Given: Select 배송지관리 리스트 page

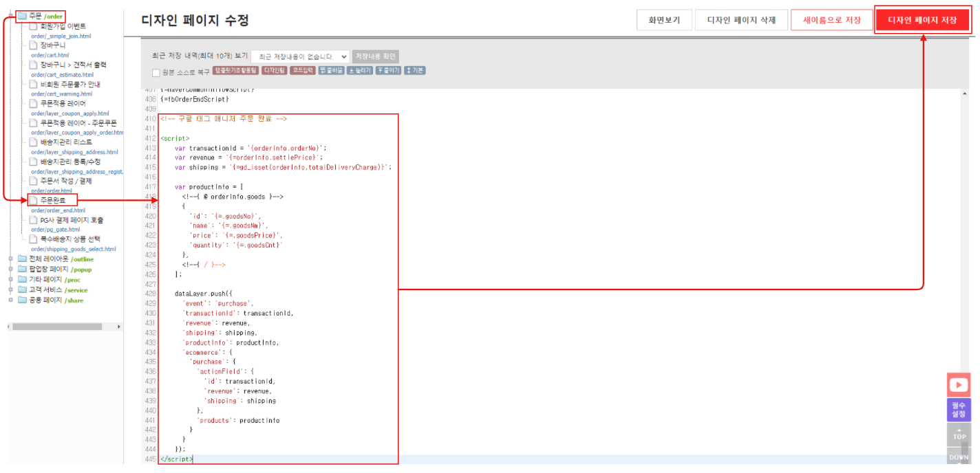Looking at the screenshot, I should pyautogui.click(x=65, y=142).
